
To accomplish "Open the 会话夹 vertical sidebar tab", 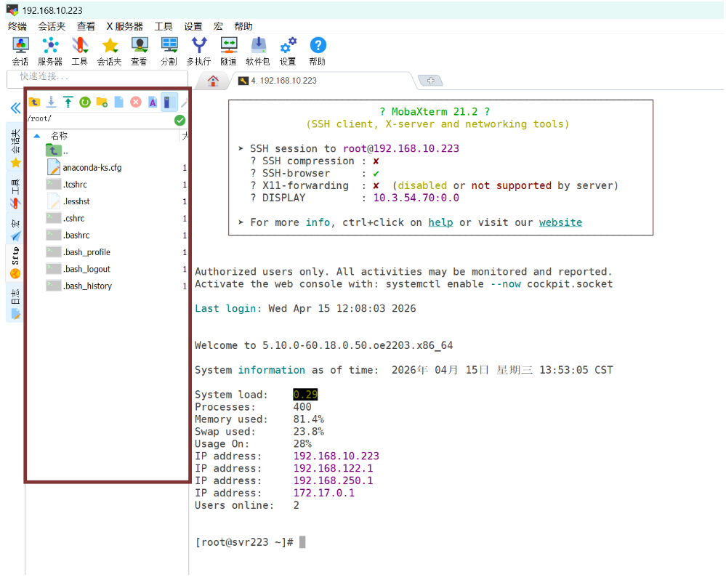I will 15,148.
